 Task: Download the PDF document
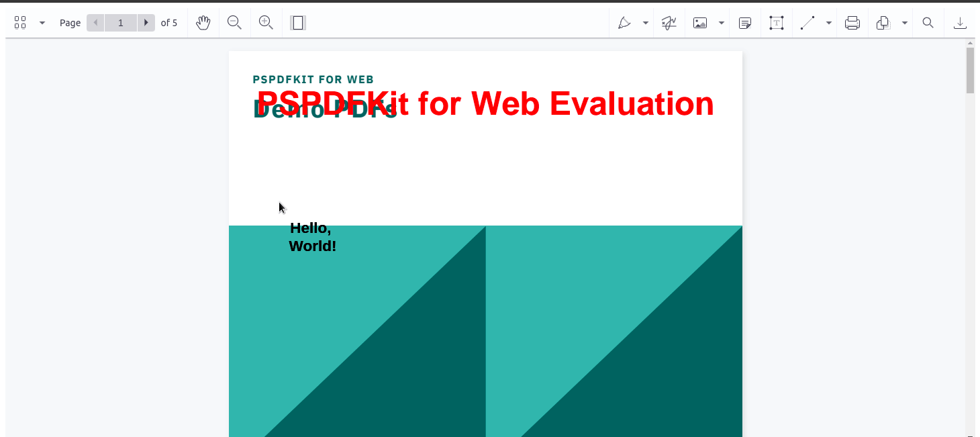(x=960, y=22)
